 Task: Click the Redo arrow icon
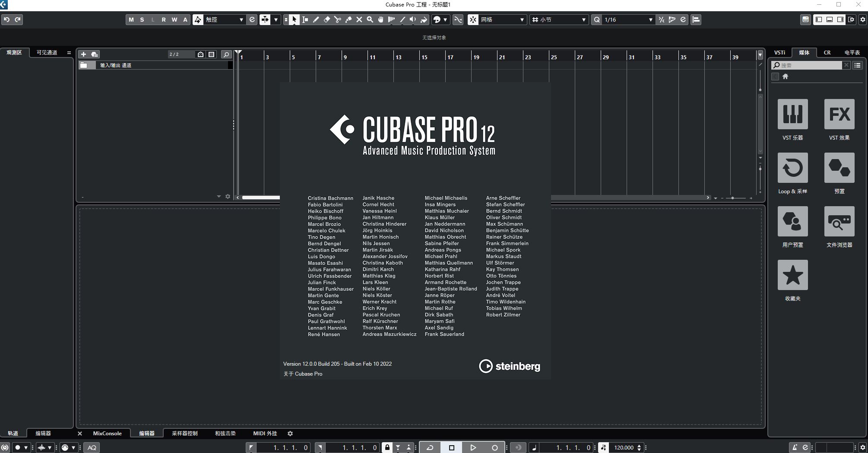(18, 19)
